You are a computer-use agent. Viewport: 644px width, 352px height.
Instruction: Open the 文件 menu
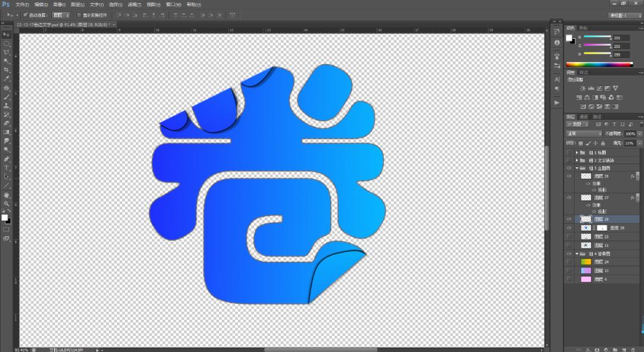pos(22,5)
